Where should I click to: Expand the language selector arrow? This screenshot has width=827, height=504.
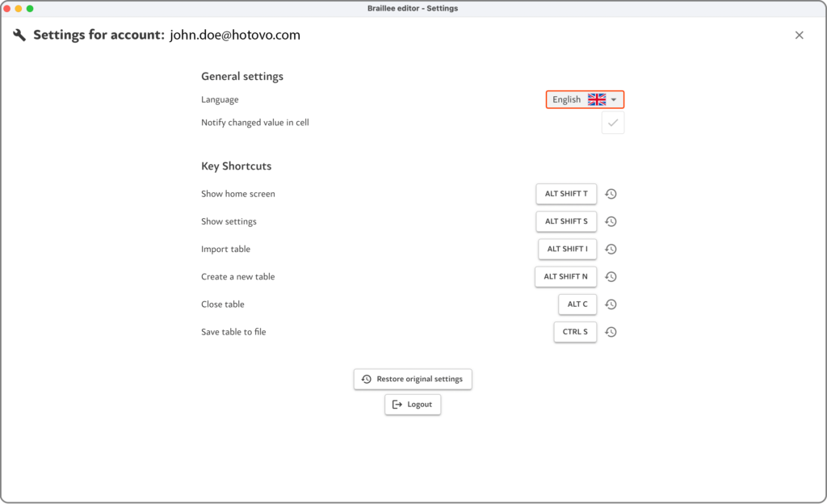pos(613,99)
